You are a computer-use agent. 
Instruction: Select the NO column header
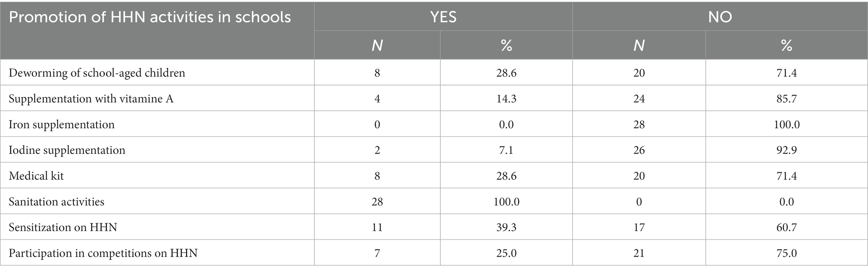[720, 17]
